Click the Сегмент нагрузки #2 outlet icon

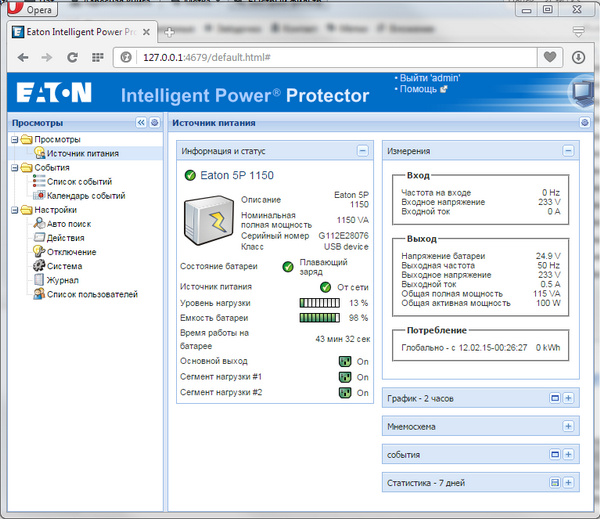345,393
